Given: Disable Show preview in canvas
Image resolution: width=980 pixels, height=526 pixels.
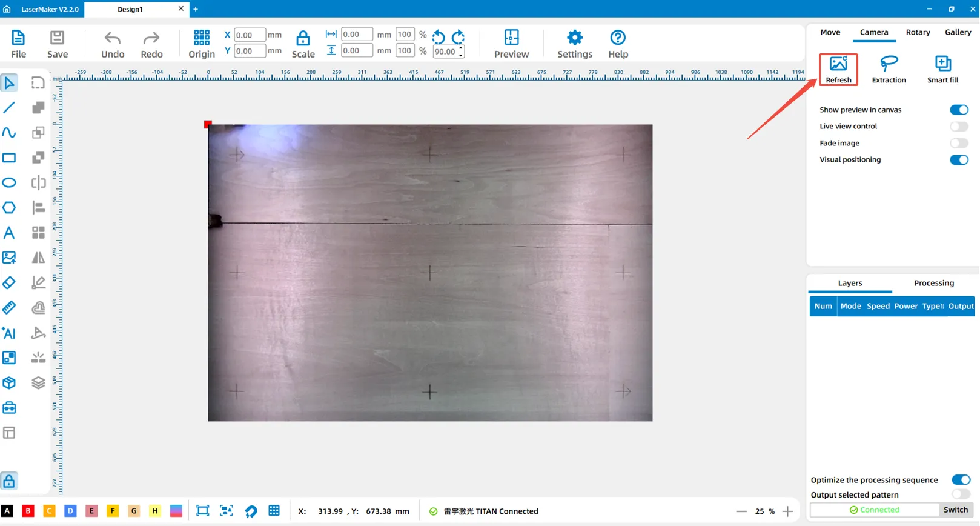Looking at the screenshot, I should [959, 110].
